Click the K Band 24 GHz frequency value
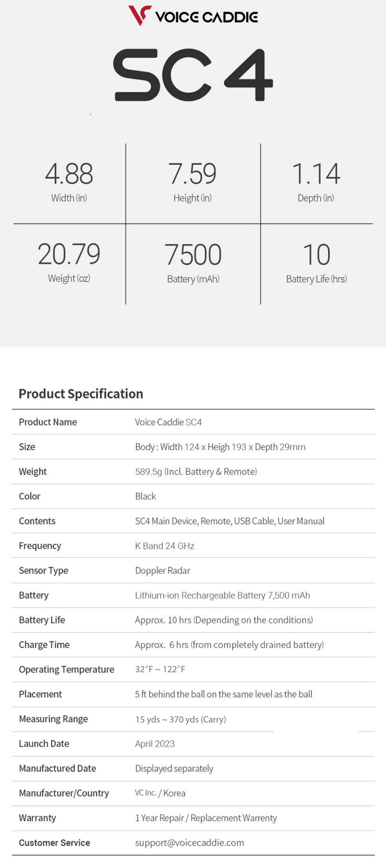Screen dimensions: 386x868 click(x=165, y=546)
